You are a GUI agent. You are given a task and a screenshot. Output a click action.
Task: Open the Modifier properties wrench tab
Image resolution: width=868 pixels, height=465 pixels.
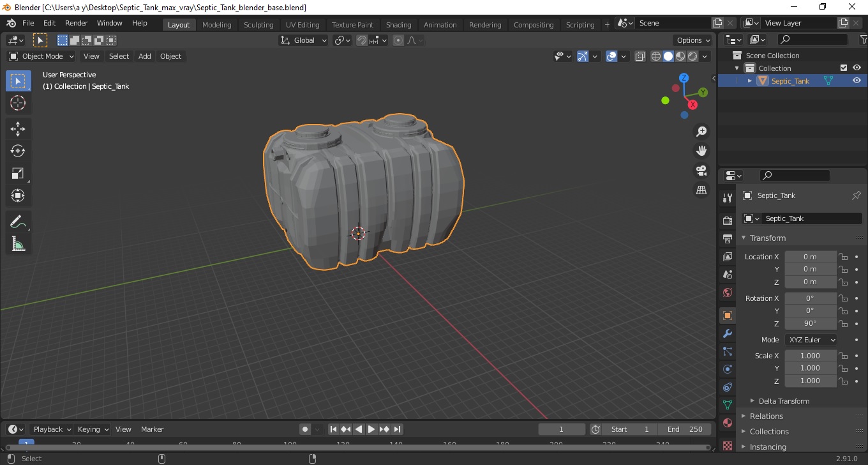point(727,333)
